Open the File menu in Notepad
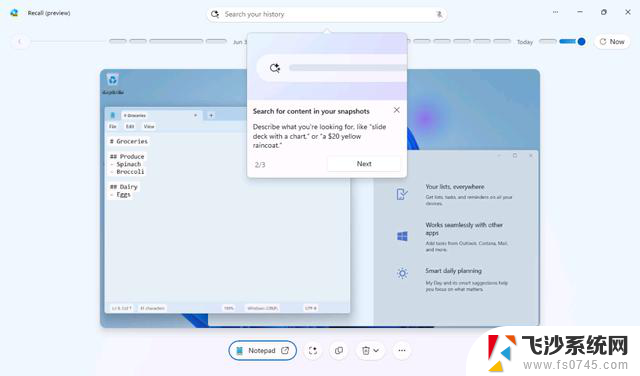Viewport: 640px width, 376px height. coord(113,127)
